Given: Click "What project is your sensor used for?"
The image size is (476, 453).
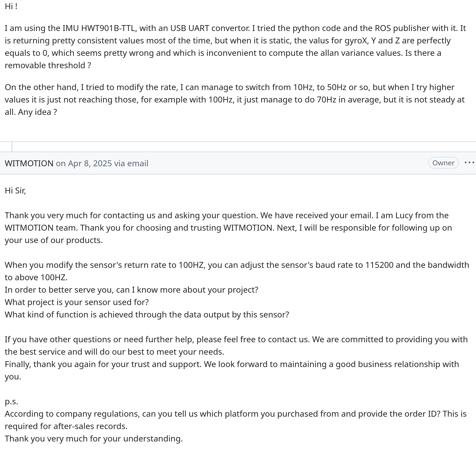Looking at the screenshot, I should click(77, 302).
